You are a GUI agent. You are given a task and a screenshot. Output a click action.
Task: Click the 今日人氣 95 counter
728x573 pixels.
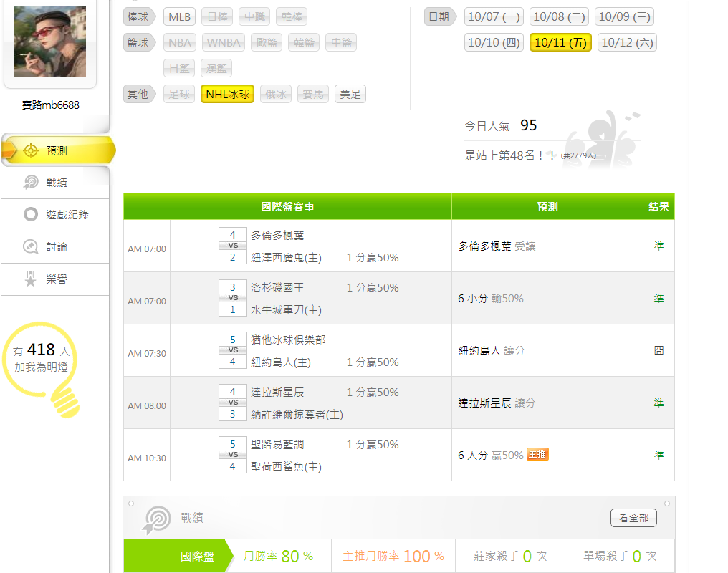coord(500,125)
